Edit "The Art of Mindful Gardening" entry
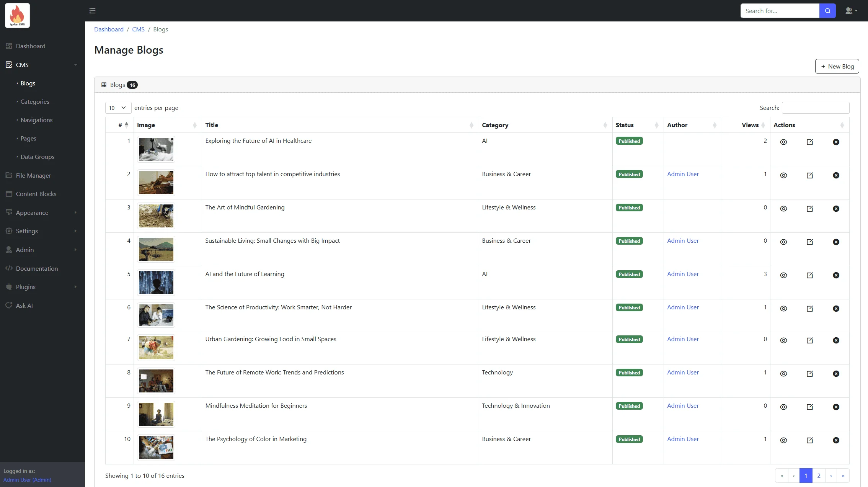 click(809, 209)
